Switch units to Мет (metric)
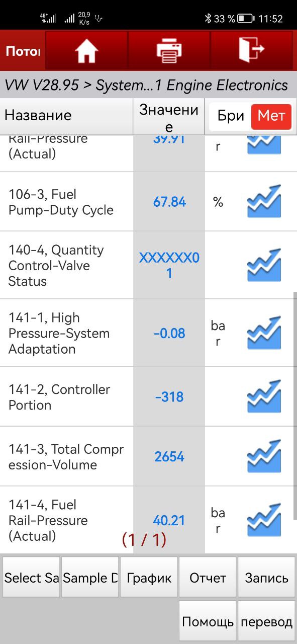This screenshot has height=644, width=297. tap(271, 116)
